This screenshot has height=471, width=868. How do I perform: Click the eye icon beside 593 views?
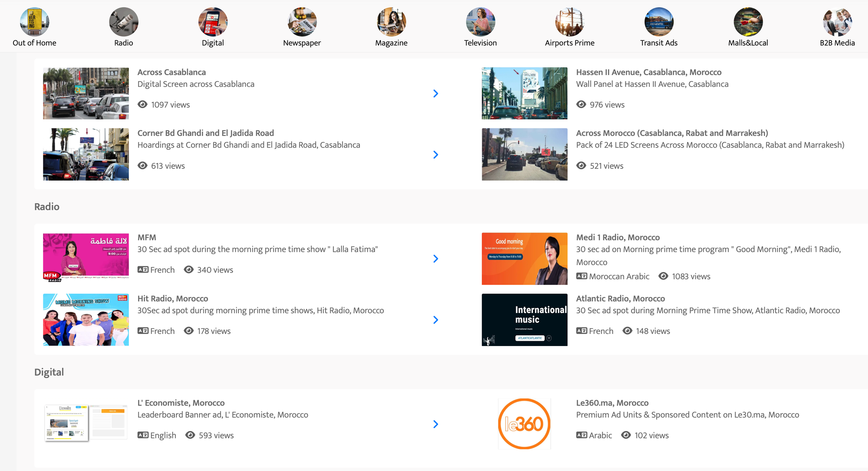pyautogui.click(x=190, y=435)
